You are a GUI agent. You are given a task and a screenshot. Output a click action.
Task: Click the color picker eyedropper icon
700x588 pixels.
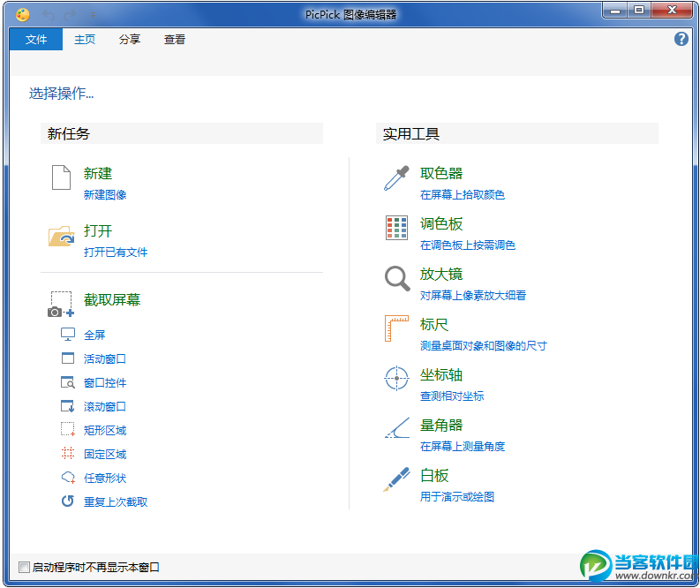pos(396,178)
